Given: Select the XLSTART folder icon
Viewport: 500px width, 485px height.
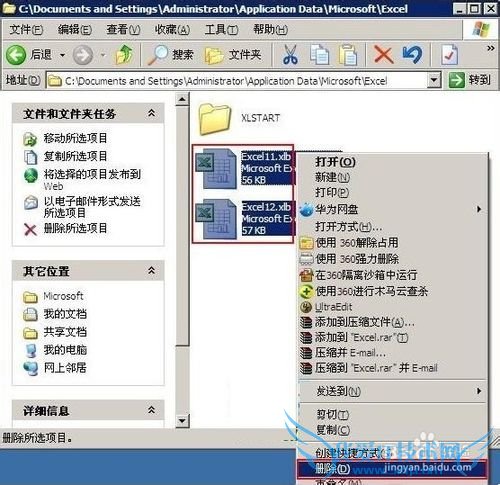Looking at the screenshot, I should (215, 119).
